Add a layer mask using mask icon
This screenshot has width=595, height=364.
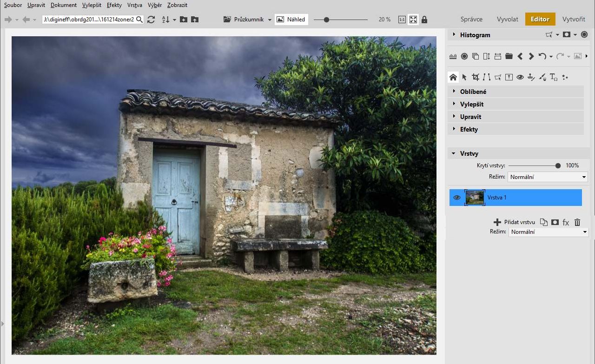[x=555, y=222]
